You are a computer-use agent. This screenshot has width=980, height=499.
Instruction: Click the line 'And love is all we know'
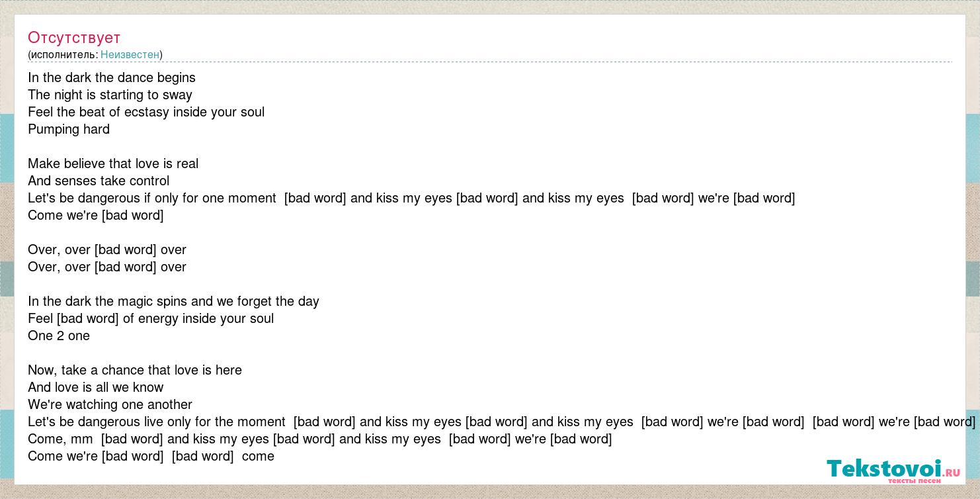coord(96,387)
